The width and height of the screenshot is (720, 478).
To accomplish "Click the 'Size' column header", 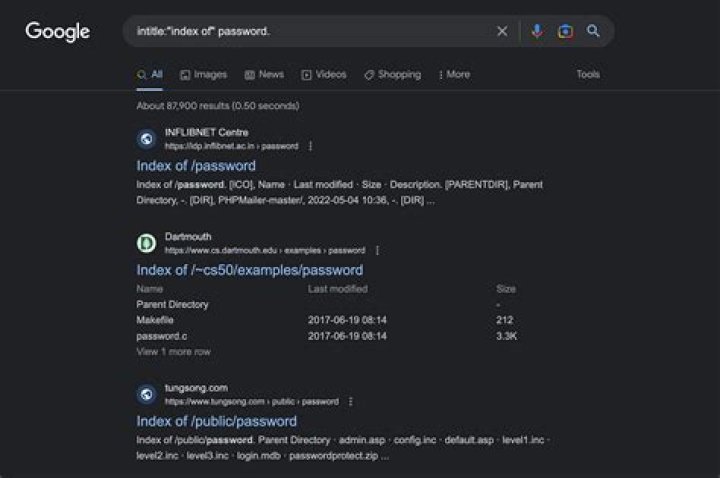I will (x=506, y=289).
